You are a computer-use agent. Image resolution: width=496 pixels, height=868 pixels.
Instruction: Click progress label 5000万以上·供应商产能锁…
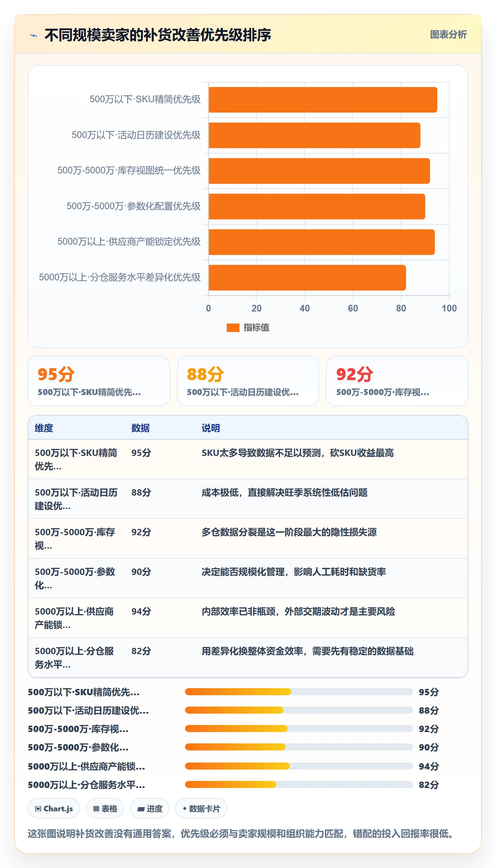86,766
